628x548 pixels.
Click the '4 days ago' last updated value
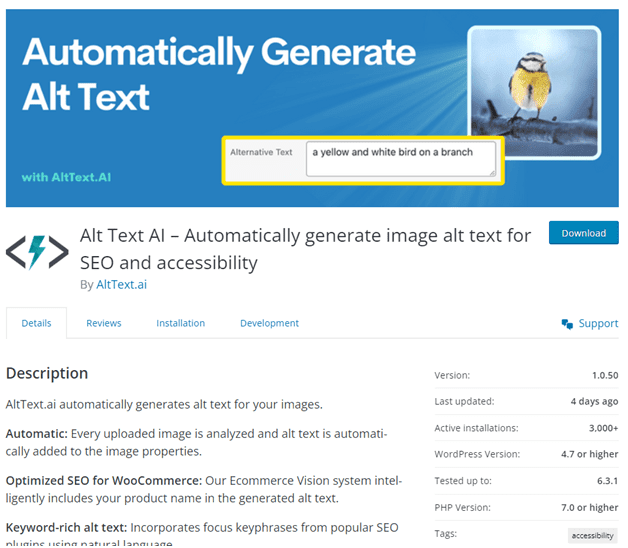coord(594,401)
